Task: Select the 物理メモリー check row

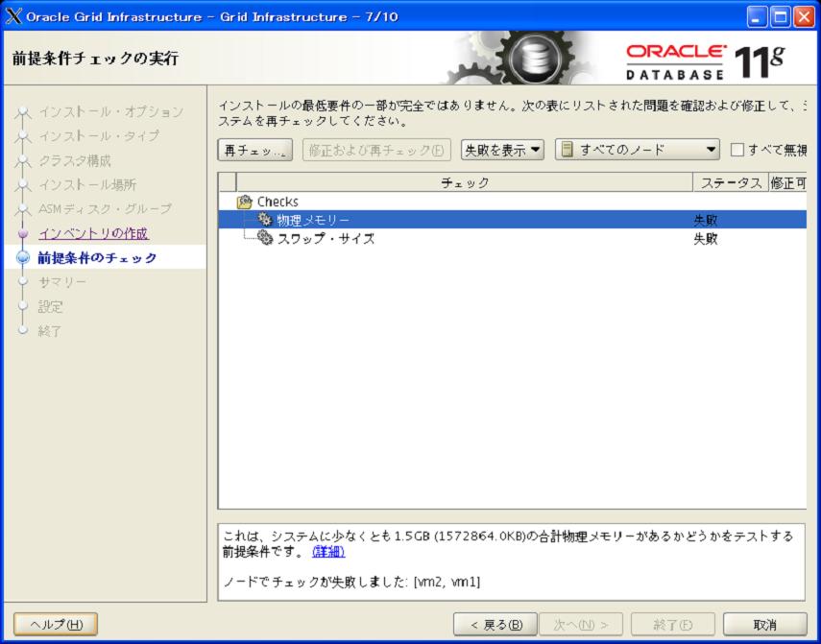Action: tap(512, 220)
